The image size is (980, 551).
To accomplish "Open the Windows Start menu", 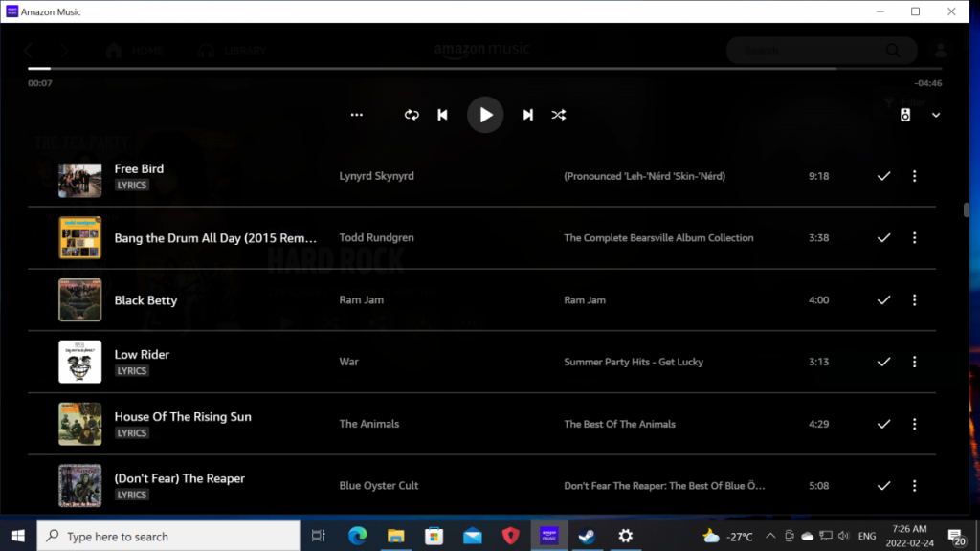I will (18, 536).
